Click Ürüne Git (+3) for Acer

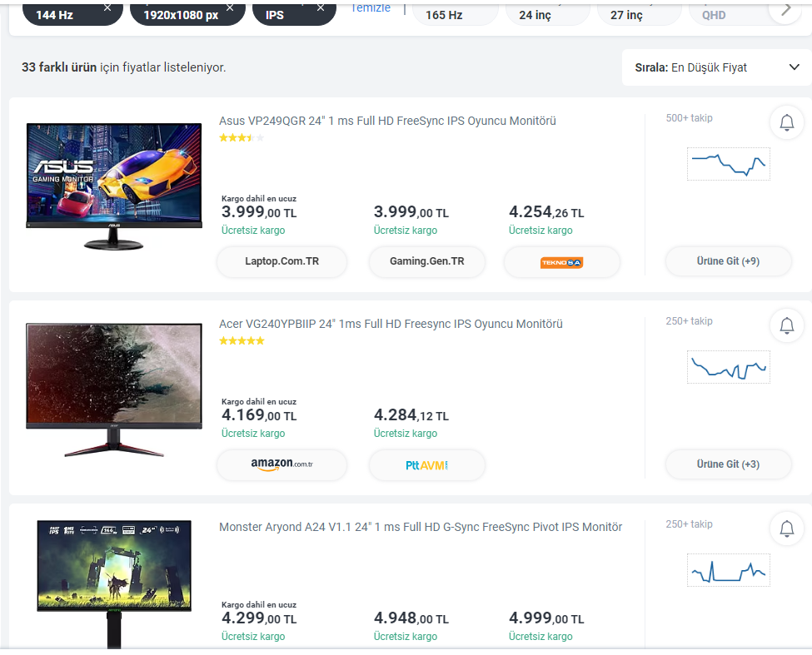tap(728, 464)
